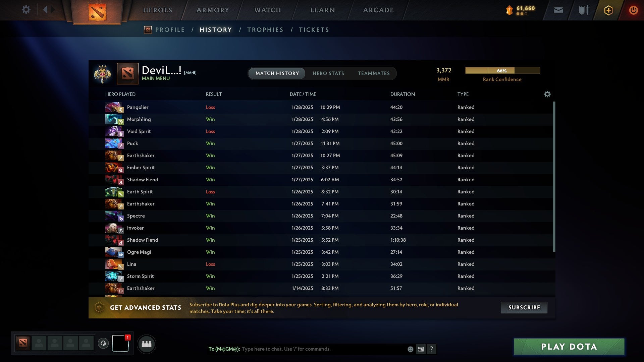Image resolution: width=644 pixels, height=362 pixels.
Task: Click the red power quit icon
Action: (633, 10)
